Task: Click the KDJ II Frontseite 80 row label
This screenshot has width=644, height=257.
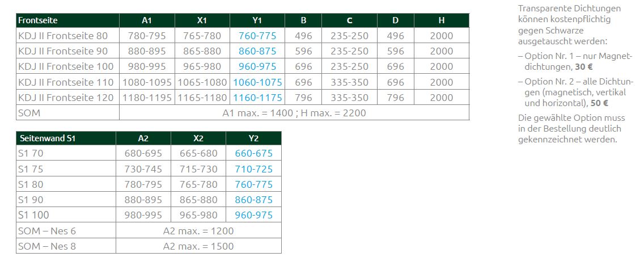Action: click(63, 36)
